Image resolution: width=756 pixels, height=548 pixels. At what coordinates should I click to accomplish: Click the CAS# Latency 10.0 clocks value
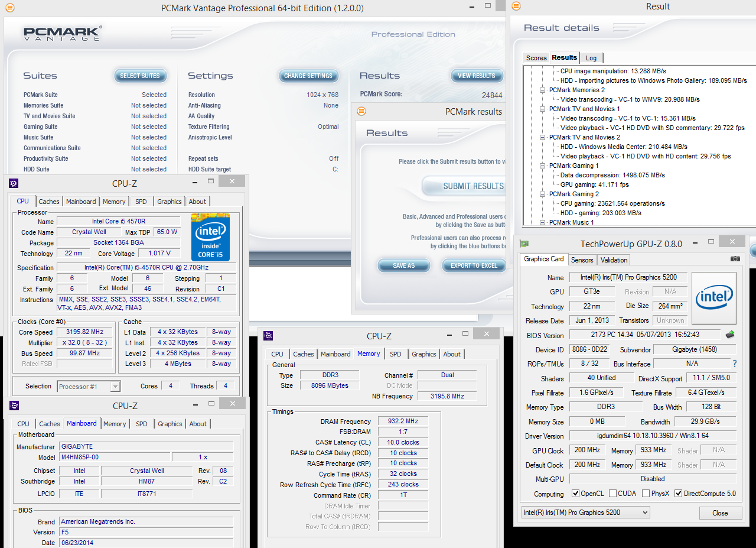403,442
